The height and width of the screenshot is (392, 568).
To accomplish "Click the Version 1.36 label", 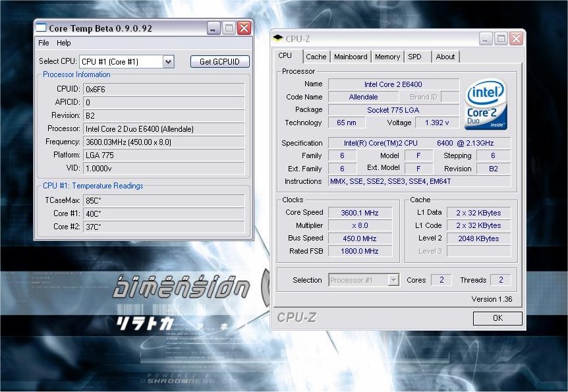I will tap(492, 299).
